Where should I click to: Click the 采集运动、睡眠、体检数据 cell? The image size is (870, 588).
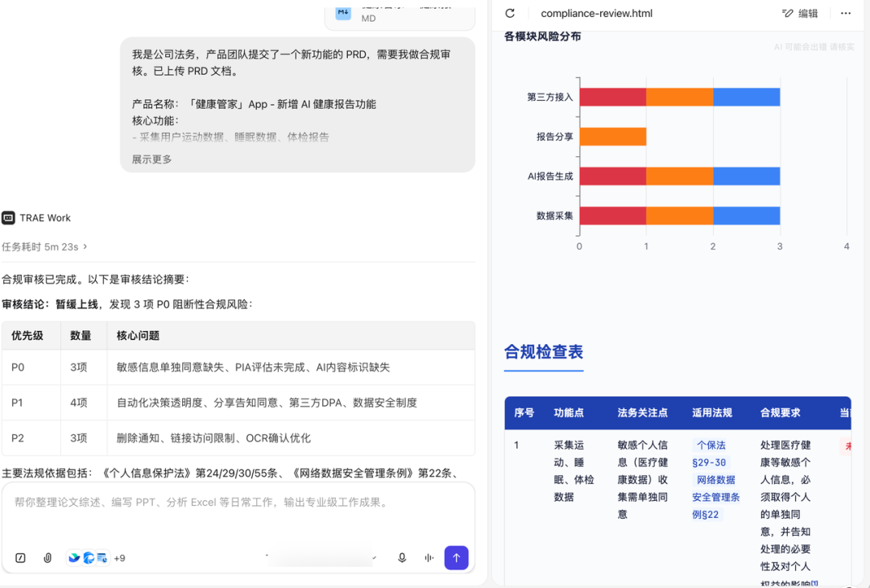tap(574, 471)
